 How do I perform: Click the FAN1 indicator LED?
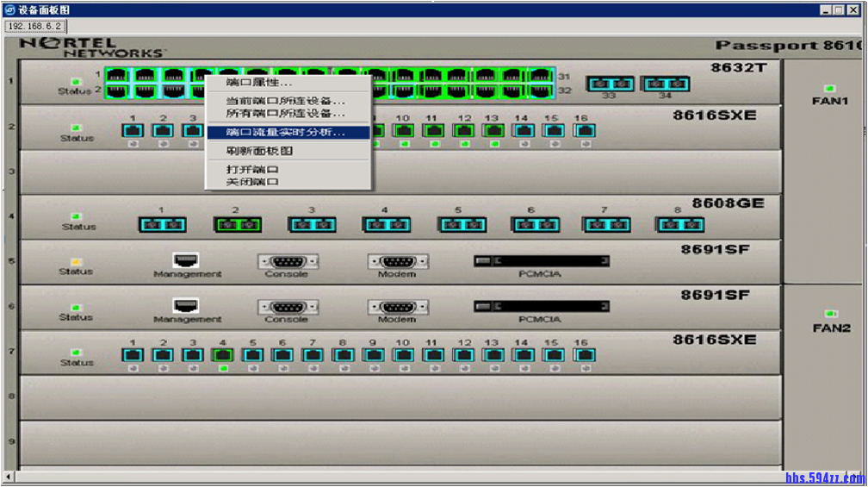[x=829, y=89]
